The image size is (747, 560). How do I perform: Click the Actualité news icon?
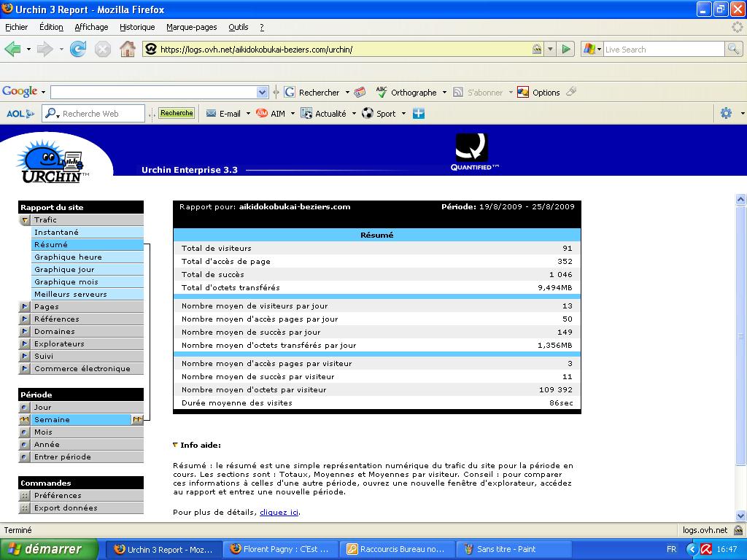[306, 113]
